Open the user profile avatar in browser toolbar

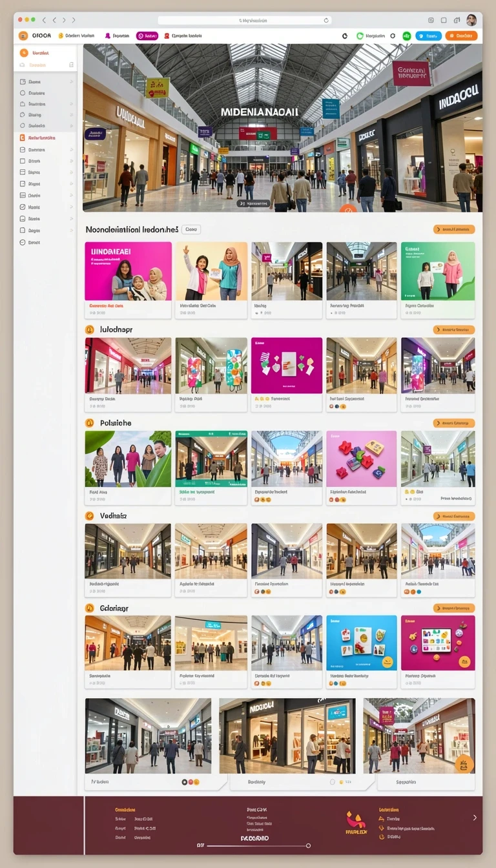[x=471, y=20]
